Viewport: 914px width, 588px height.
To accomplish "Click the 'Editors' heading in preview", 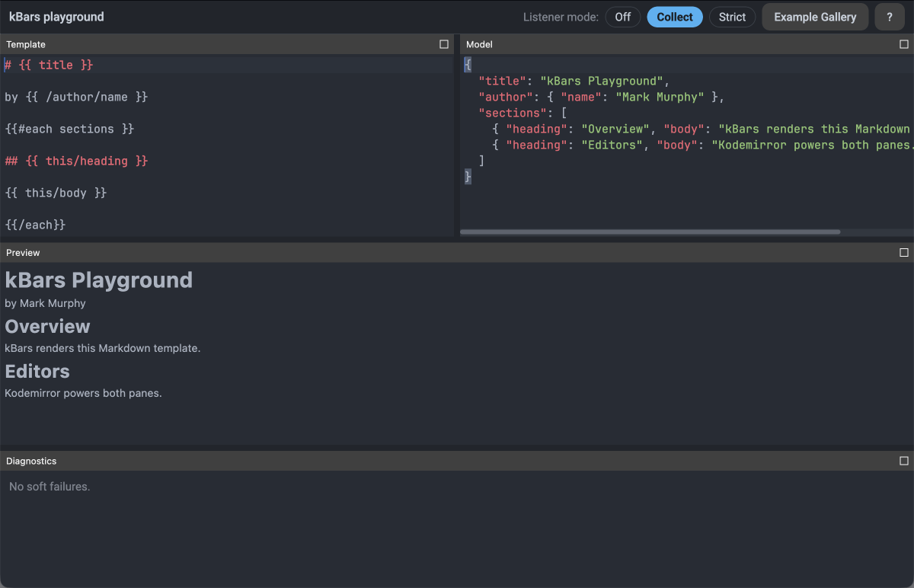I will (37, 371).
